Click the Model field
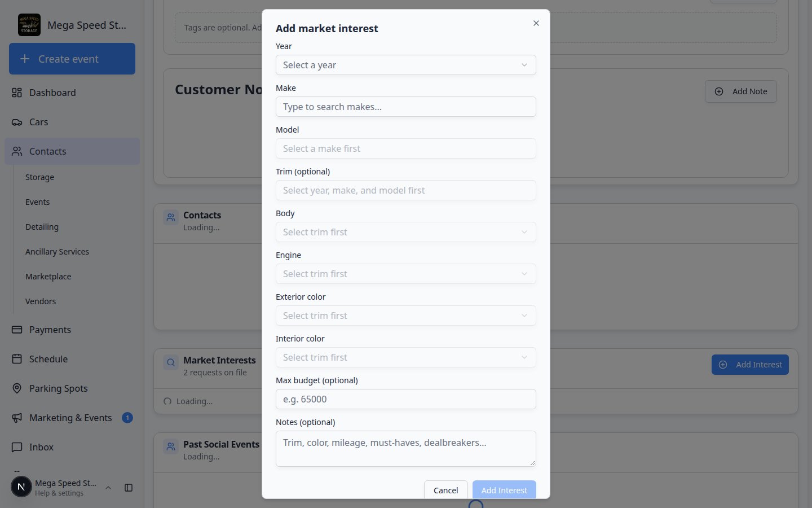812x508 pixels. tap(405, 148)
